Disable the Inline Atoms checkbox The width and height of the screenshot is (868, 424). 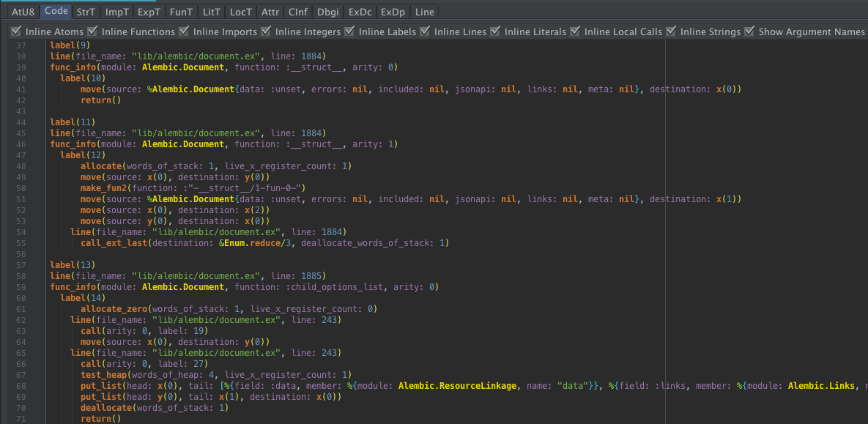tap(16, 31)
